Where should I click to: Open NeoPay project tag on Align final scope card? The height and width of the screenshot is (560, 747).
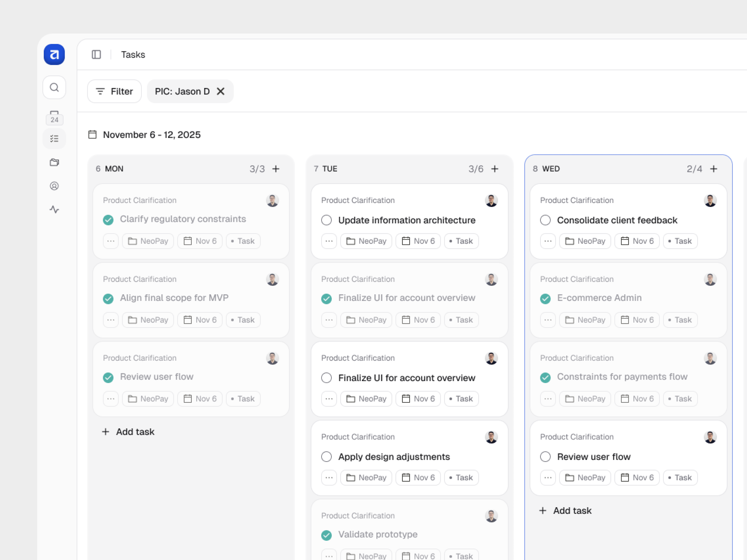148,320
